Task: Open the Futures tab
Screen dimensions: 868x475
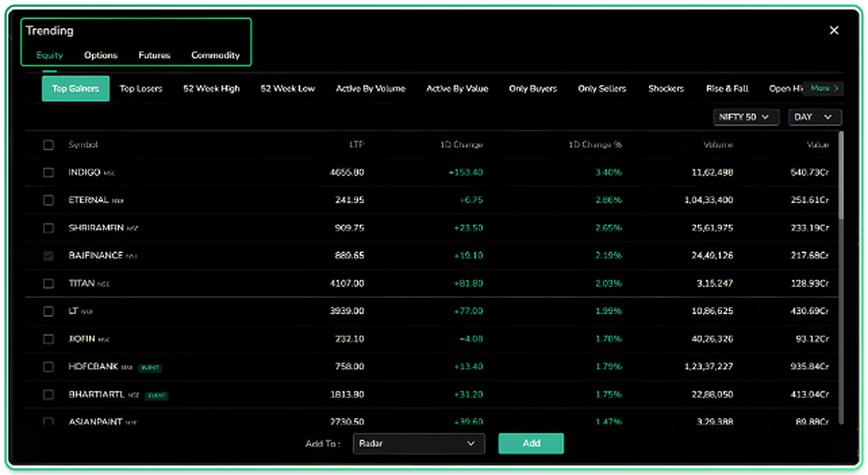Action: 154,55
